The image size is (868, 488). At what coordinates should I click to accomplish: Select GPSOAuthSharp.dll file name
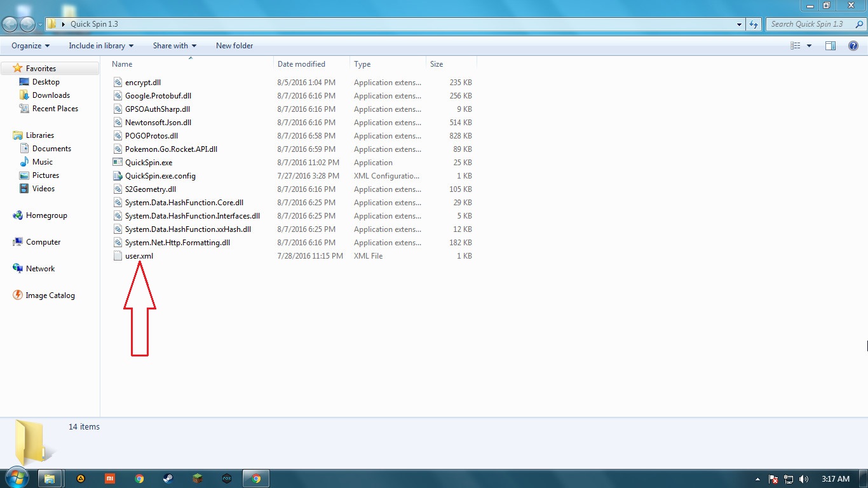point(158,109)
